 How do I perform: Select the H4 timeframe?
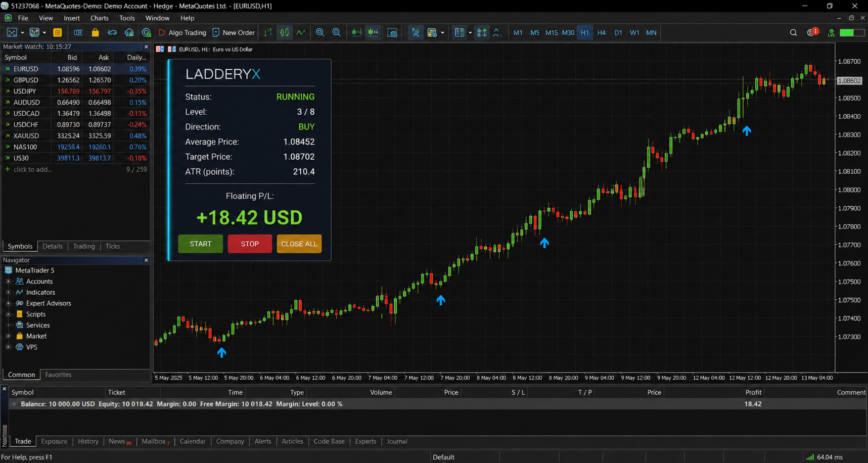(x=602, y=32)
